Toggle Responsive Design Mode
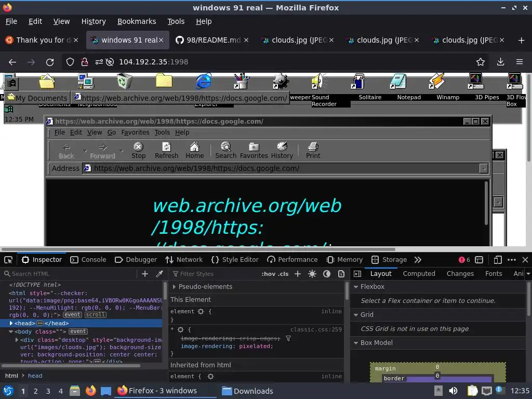 tap(497, 260)
